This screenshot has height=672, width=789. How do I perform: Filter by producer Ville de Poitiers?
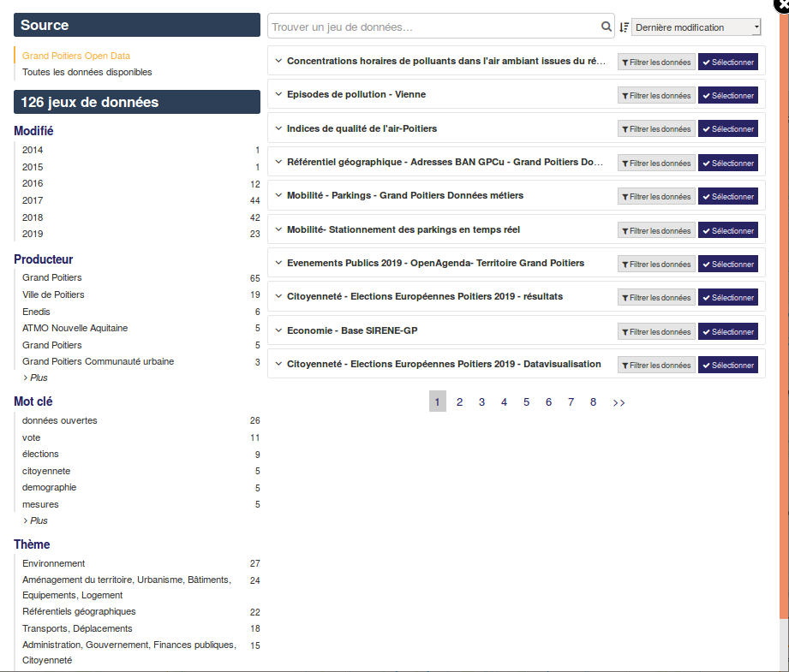pyautogui.click(x=140, y=294)
